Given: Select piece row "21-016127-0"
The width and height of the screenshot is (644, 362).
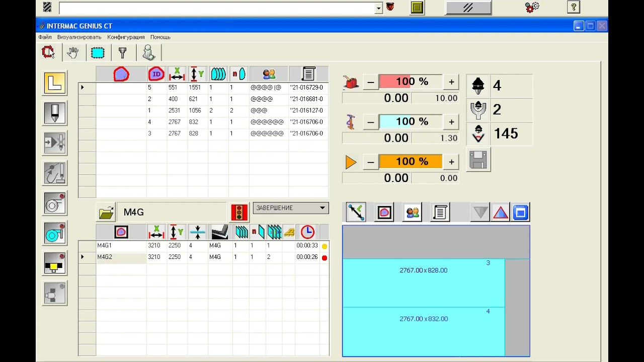Looking at the screenshot, I should coord(203,111).
